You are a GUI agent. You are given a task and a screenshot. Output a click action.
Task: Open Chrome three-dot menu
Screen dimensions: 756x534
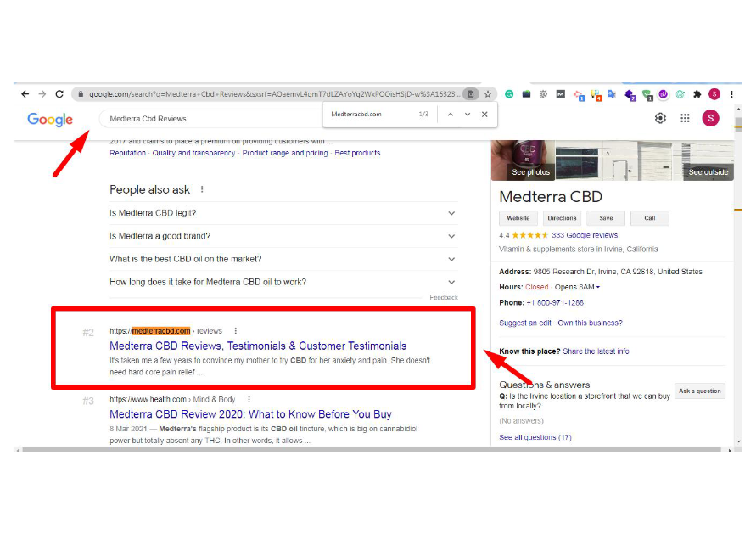731,94
